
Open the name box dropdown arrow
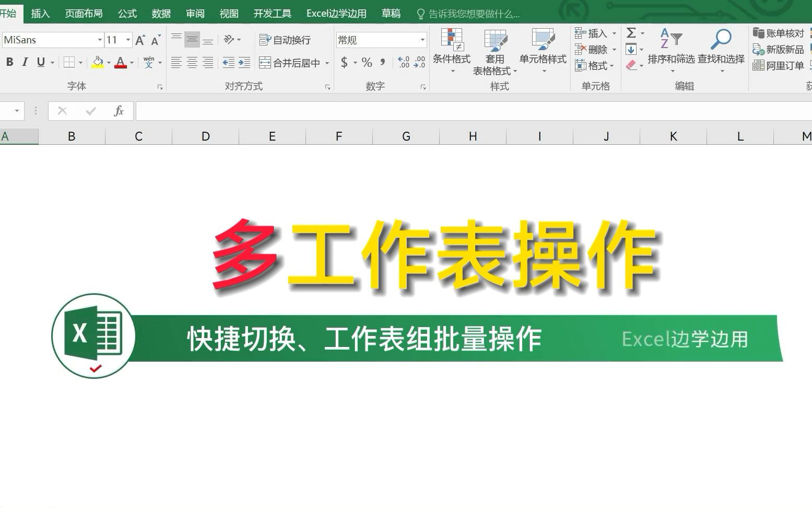(x=17, y=111)
